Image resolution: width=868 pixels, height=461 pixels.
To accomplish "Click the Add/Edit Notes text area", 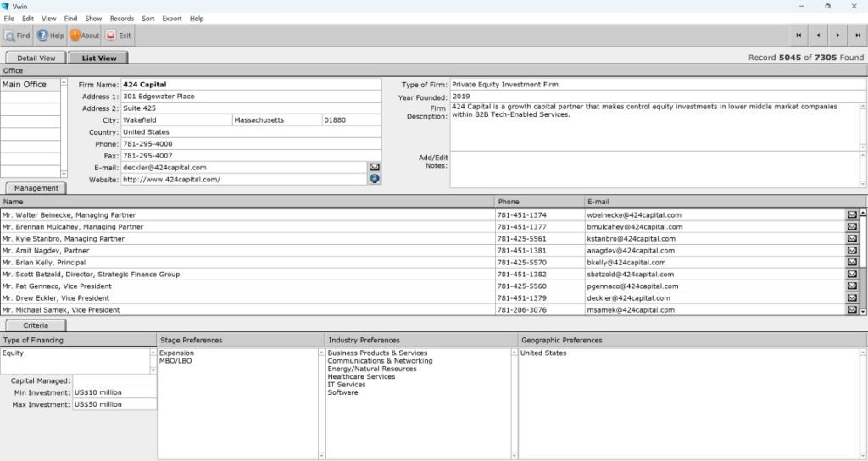I will click(x=654, y=169).
